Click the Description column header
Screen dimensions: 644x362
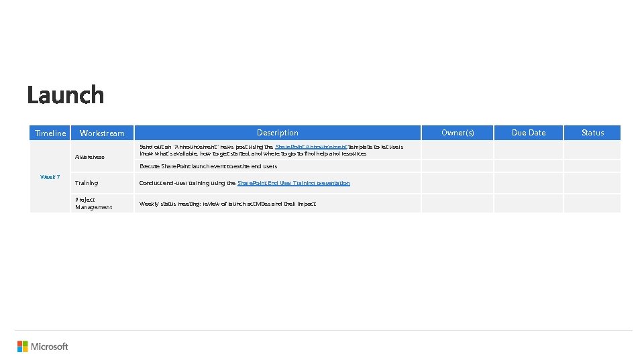point(278,133)
